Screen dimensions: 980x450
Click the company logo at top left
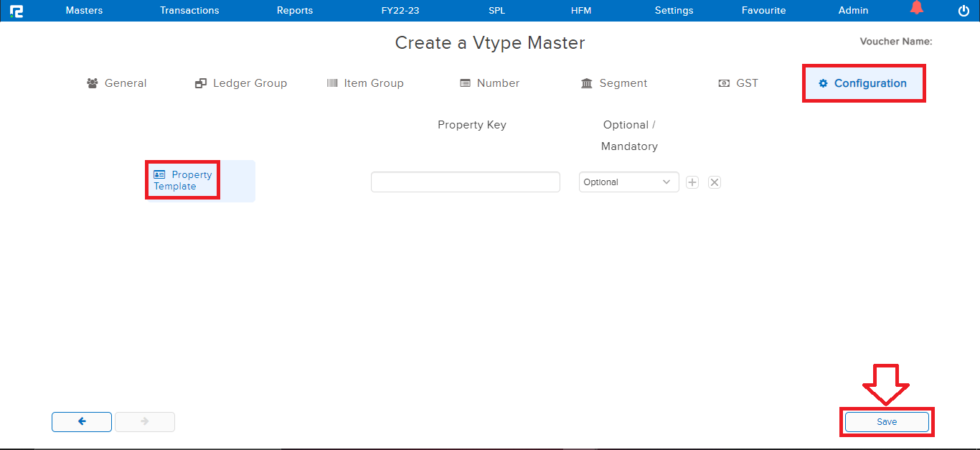pos(17,10)
